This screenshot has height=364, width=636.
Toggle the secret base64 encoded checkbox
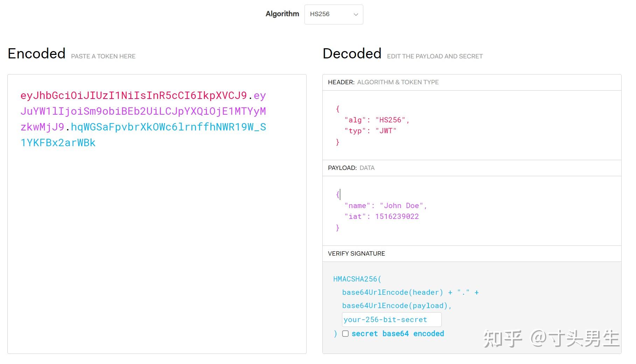point(345,334)
